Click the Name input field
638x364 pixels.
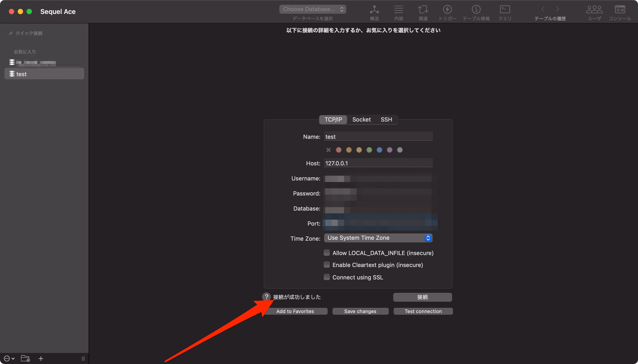[x=378, y=136]
